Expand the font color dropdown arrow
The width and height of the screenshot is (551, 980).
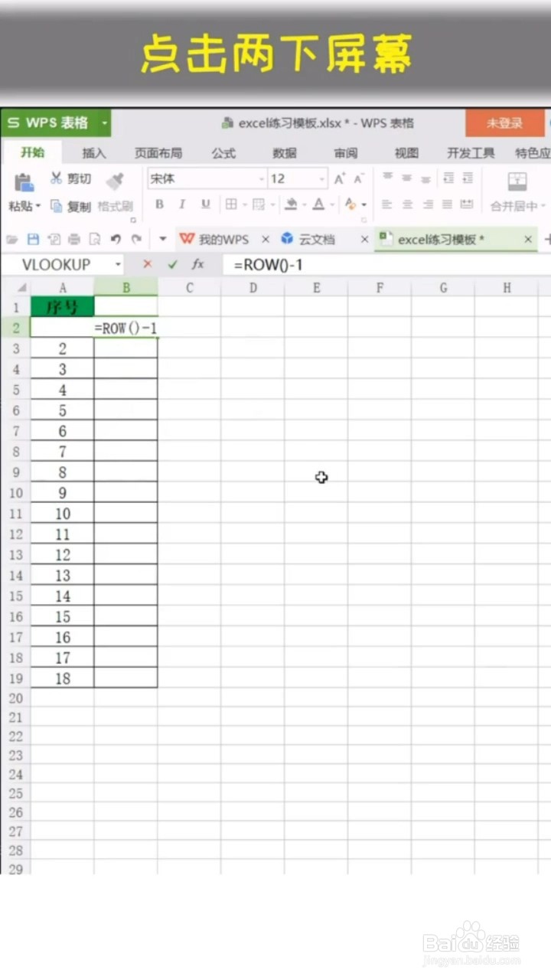tap(331, 204)
